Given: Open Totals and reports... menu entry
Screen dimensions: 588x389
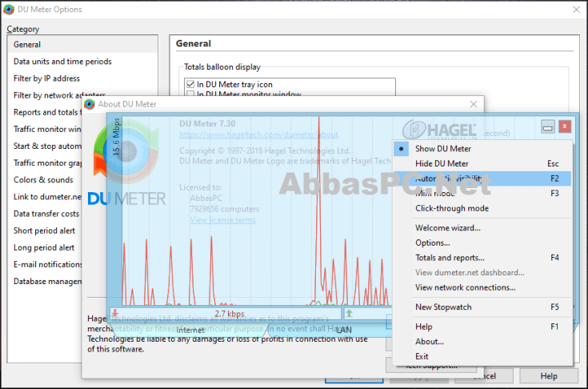Looking at the screenshot, I should click(x=482, y=258).
